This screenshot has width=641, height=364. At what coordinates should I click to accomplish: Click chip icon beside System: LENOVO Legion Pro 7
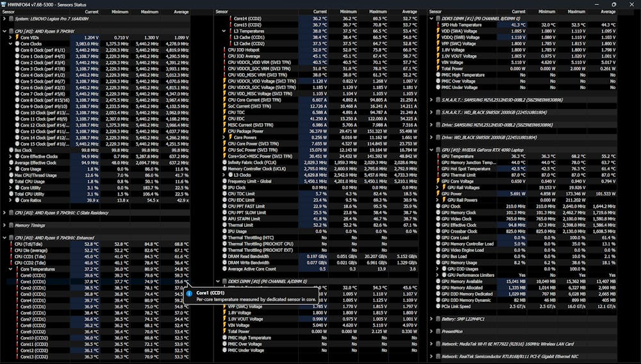pos(11,19)
